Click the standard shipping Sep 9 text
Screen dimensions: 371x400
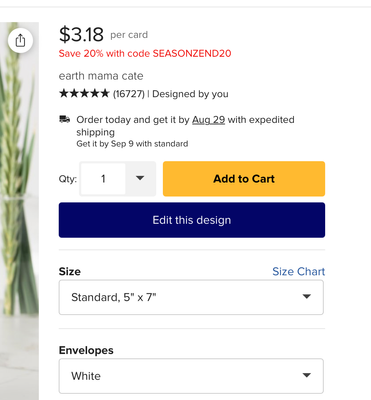tap(132, 144)
